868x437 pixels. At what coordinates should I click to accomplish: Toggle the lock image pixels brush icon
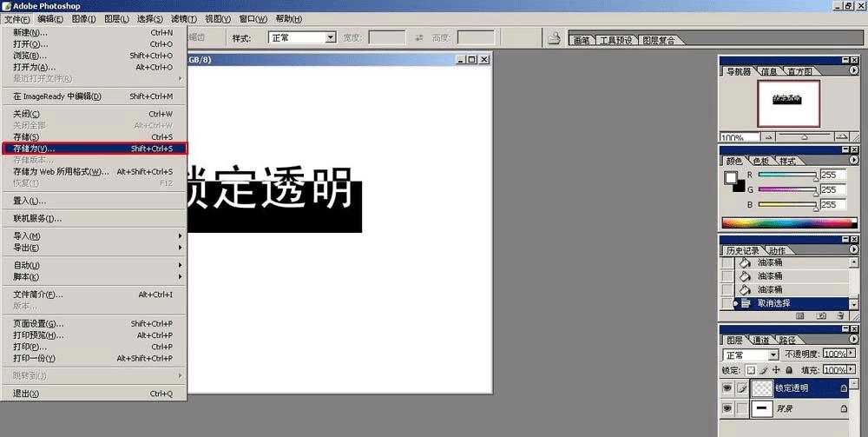click(x=763, y=370)
